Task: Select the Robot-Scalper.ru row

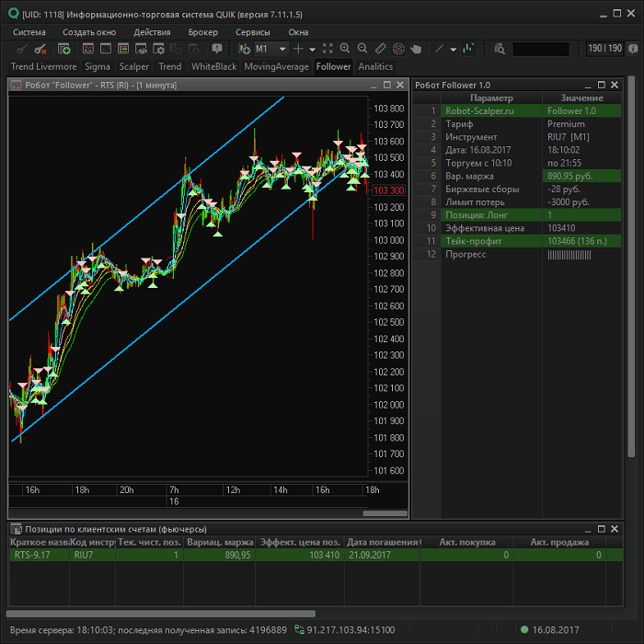Action: (x=517, y=111)
